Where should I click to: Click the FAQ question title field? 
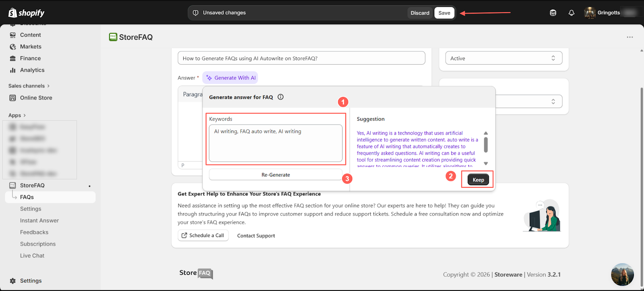(301, 58)
